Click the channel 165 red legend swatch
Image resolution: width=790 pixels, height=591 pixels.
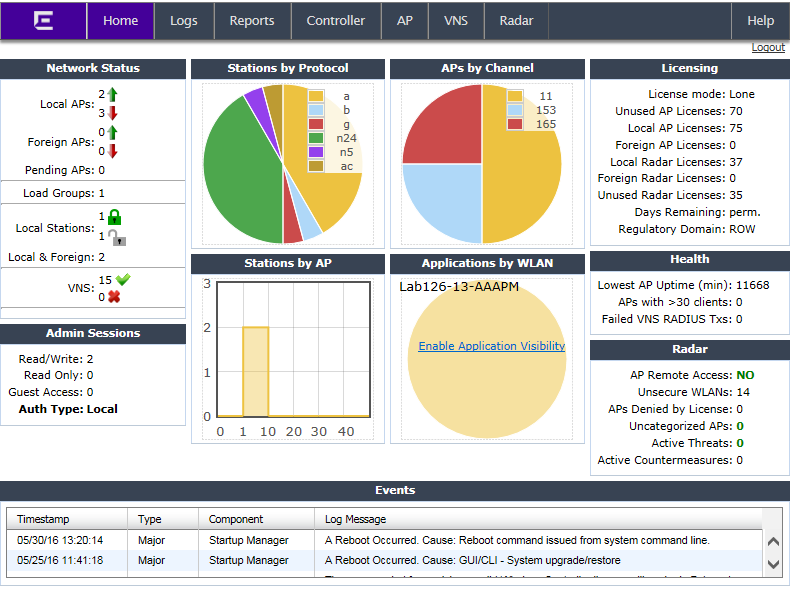[x=515, y=124]
